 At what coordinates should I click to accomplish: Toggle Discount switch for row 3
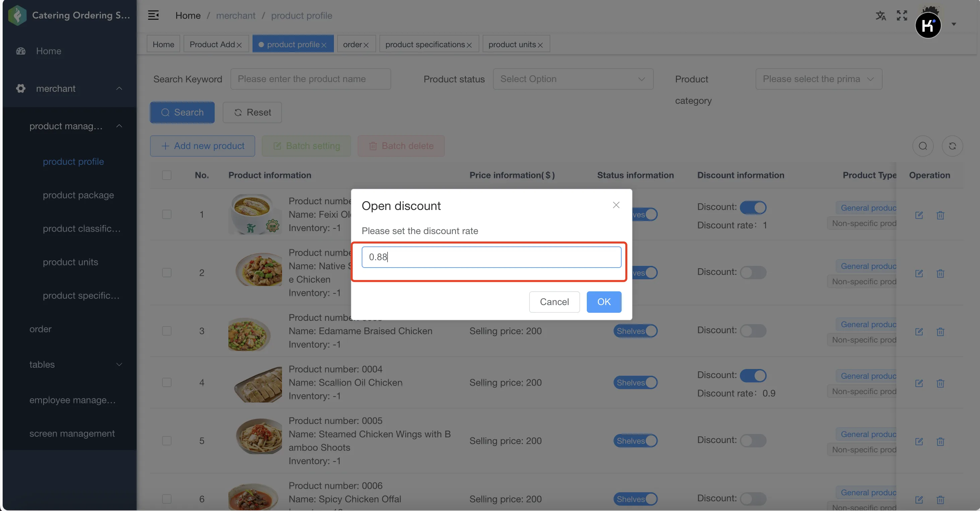pyautogui.click(x=753, y=331)
